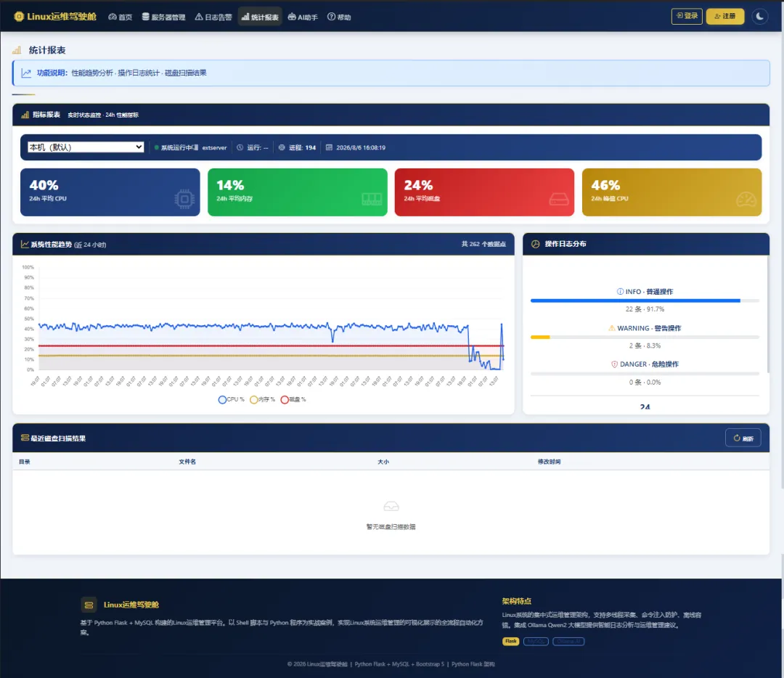This screenshot has width=784, height=678.
Task: Click the 目录 column header
Action: point(25,462)
